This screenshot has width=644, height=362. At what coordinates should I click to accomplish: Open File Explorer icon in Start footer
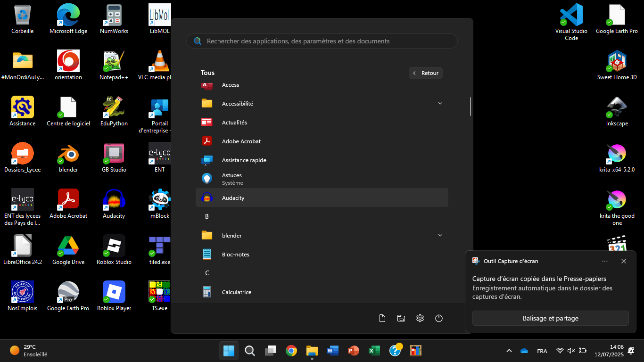(401, 318)
